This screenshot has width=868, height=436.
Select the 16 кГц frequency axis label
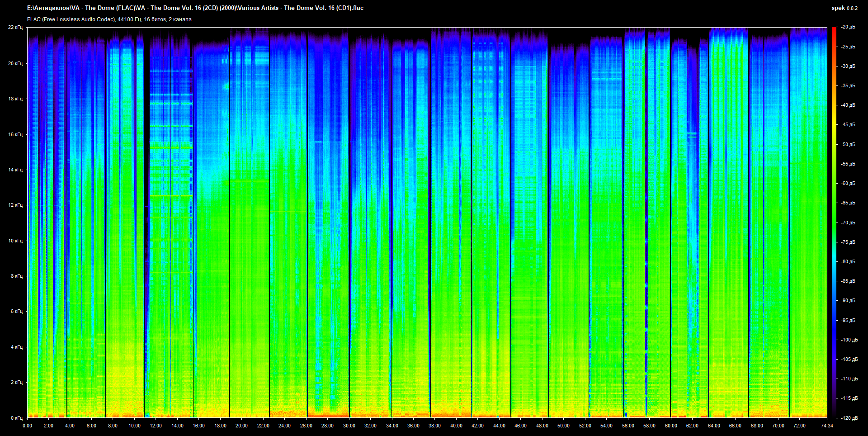click(x=15, y=134)
